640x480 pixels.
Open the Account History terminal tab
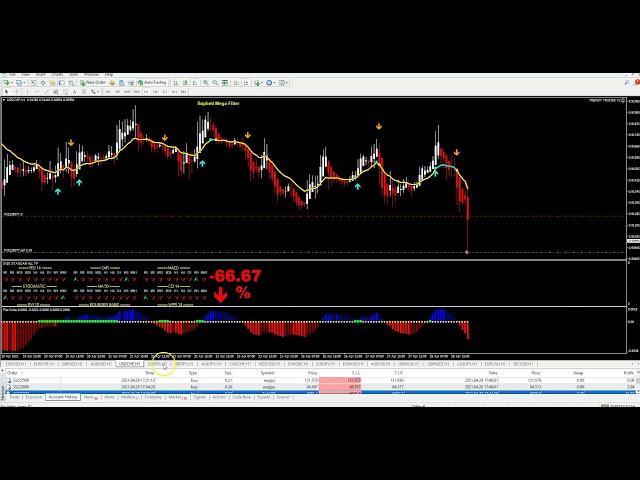(63, 397)
